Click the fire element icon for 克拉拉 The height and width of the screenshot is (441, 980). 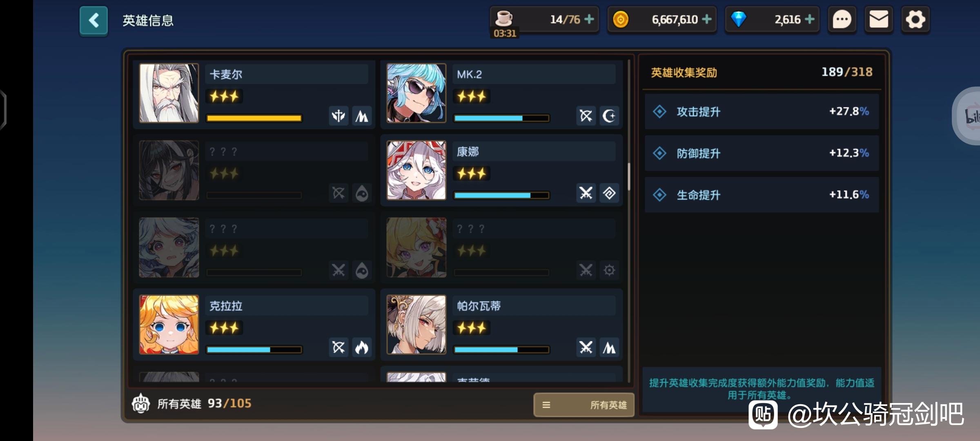(x=362, y=347)
